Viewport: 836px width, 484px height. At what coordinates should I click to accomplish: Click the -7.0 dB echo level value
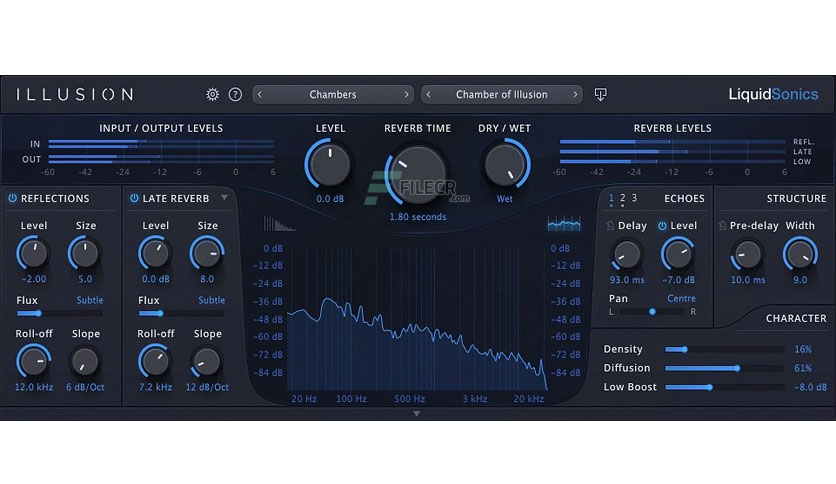679,280
